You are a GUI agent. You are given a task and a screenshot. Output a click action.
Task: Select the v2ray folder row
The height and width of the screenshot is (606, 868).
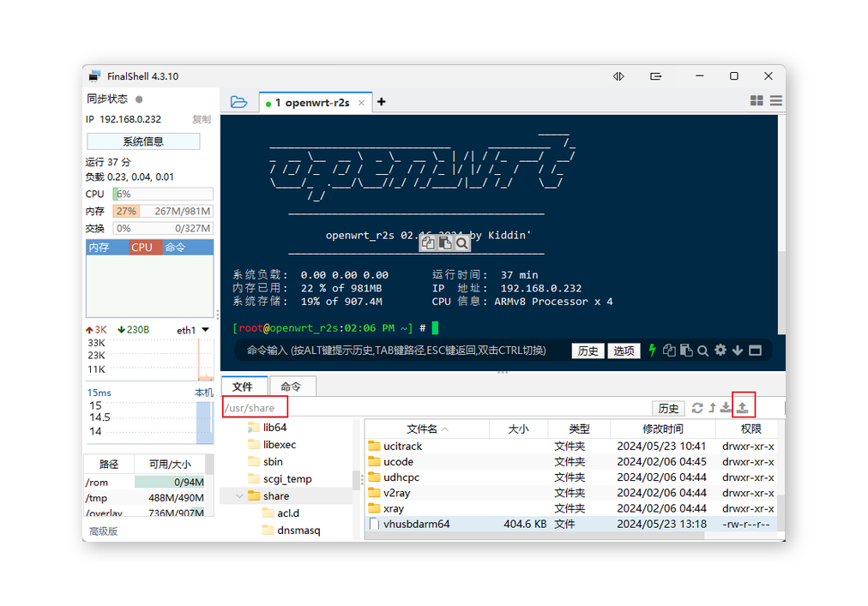point(570,493)
